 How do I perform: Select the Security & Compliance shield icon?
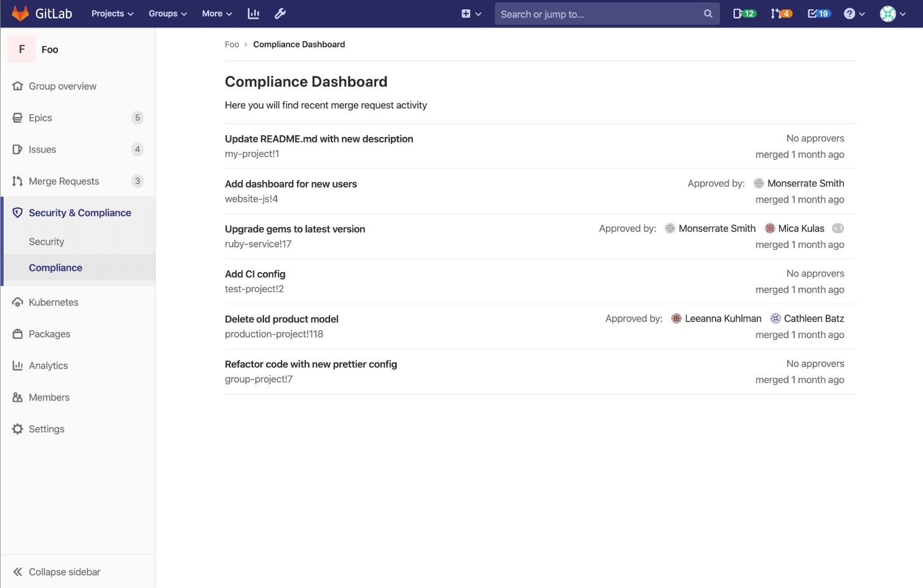18,212
